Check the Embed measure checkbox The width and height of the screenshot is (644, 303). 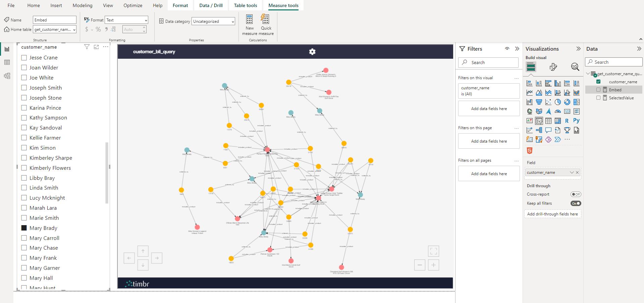tap(598, 90)
